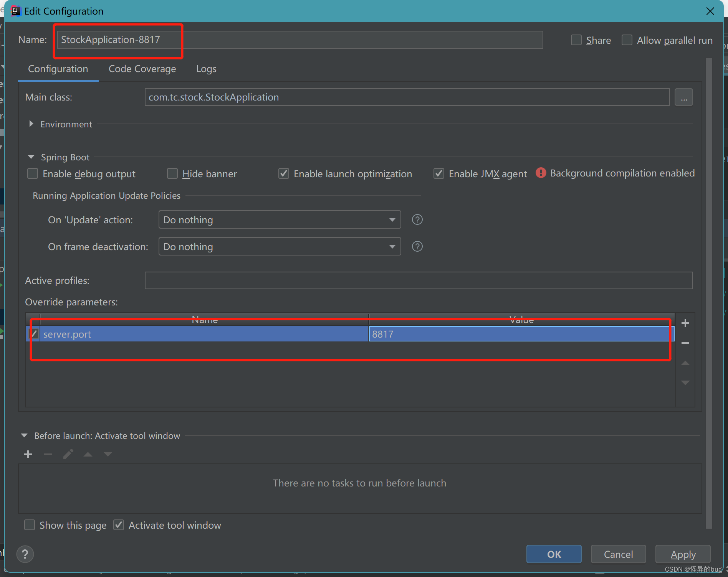The width and height of the screenshot is (728, 577).
Task: Edit the 8817 value cell
Action: [521, 334]
